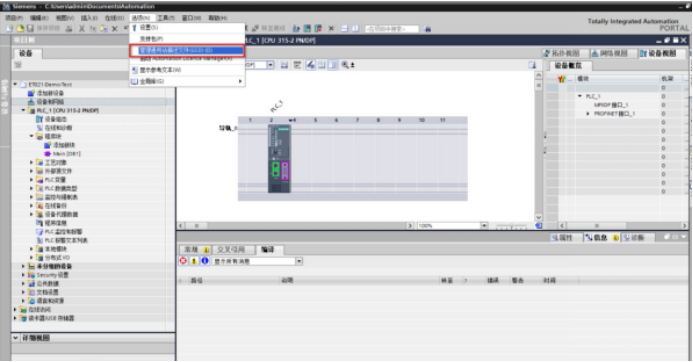Viewport: 693px width, 362px height.
Task: Click the cut scissors toolbar icon
Action: [82, 29]
